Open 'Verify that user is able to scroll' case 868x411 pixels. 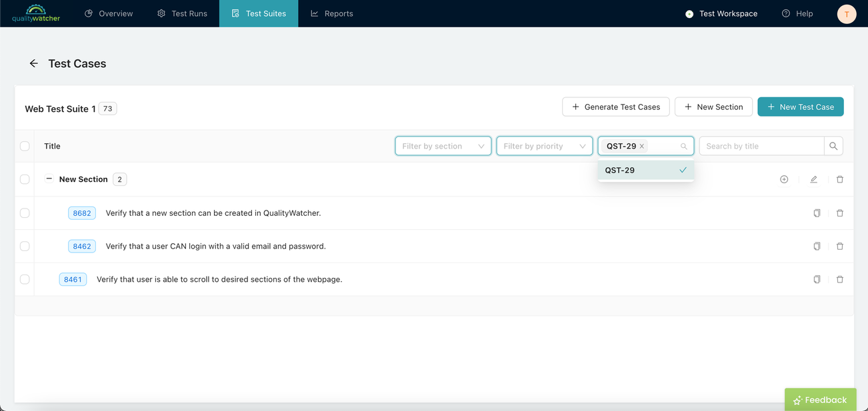[219, 280]
